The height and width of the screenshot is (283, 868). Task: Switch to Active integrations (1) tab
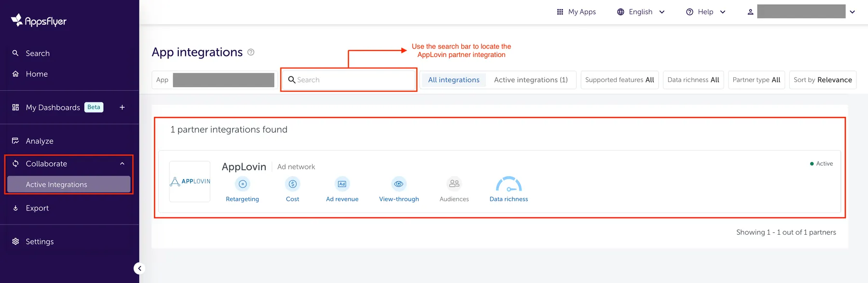click(531, 80)
